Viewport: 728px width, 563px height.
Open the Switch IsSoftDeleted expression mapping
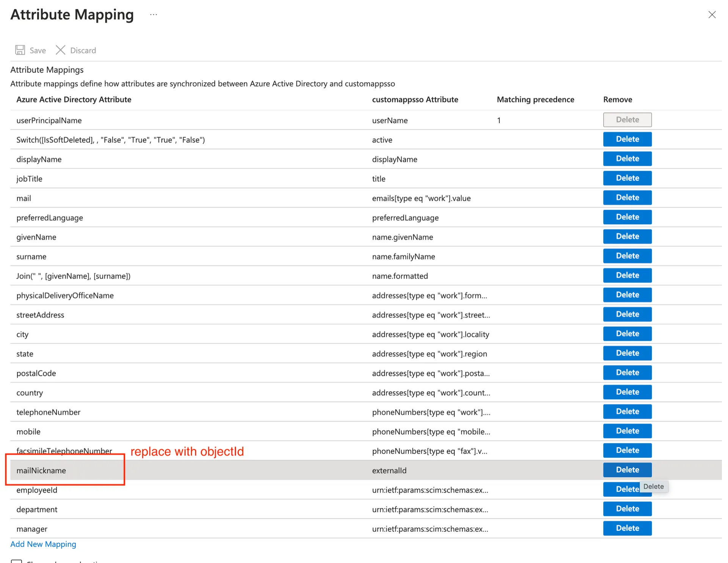110,140
